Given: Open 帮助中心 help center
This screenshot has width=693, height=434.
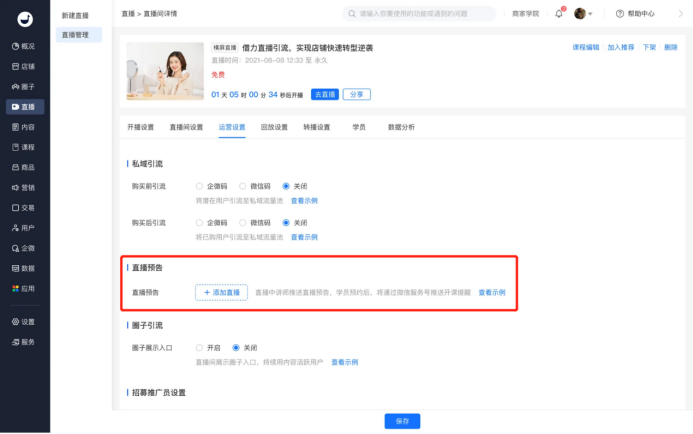Looking at the screenshot, I should coord(635,13).
